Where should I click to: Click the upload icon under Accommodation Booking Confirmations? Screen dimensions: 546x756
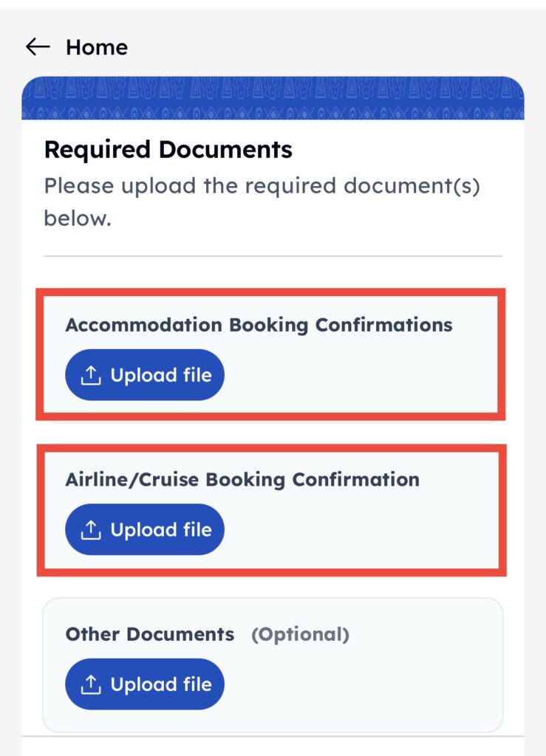(x=90, y=376)
